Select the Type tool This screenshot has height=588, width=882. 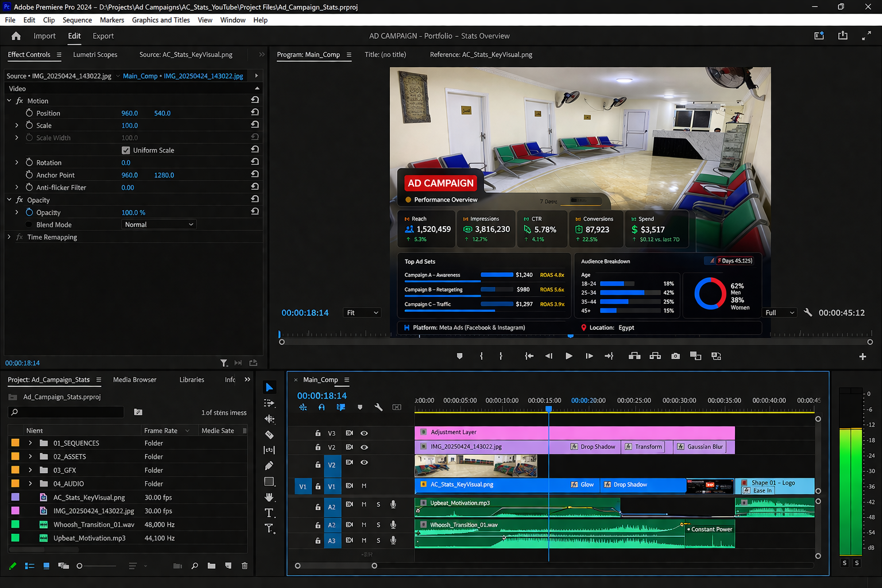269,513
